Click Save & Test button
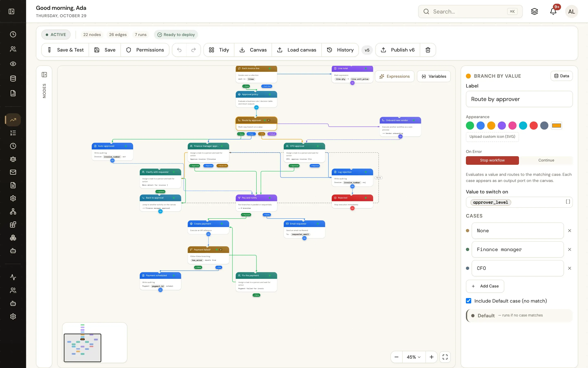 [x=65, y=50]
